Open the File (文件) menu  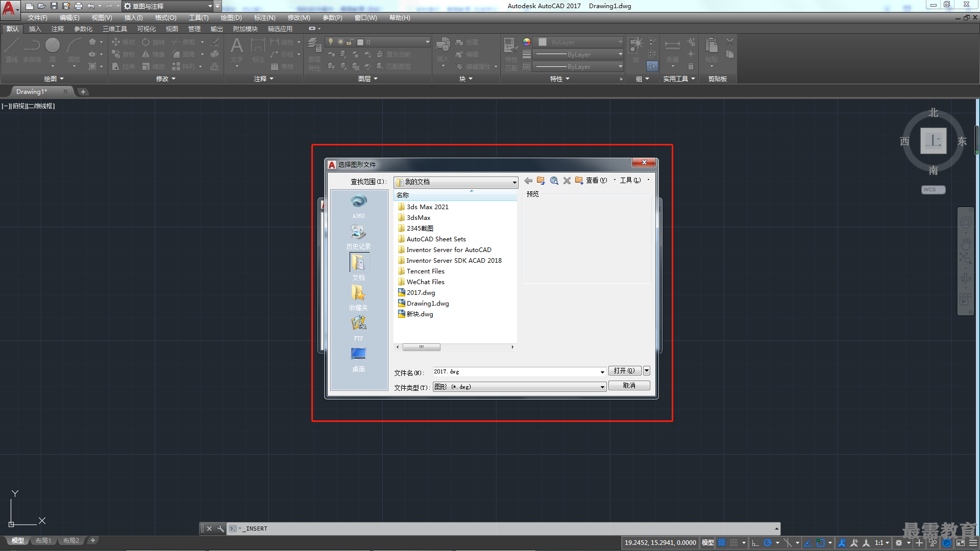(38, 18)
